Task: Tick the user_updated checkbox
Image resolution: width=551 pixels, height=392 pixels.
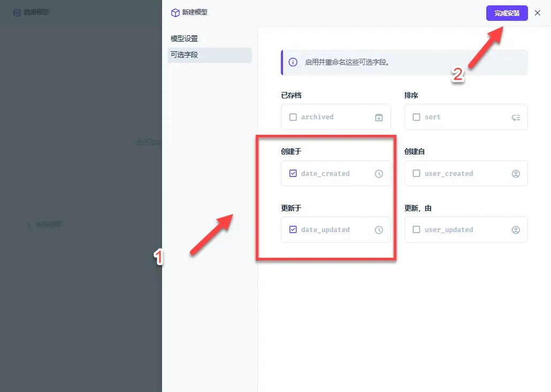Action: [x=416, y=229]
